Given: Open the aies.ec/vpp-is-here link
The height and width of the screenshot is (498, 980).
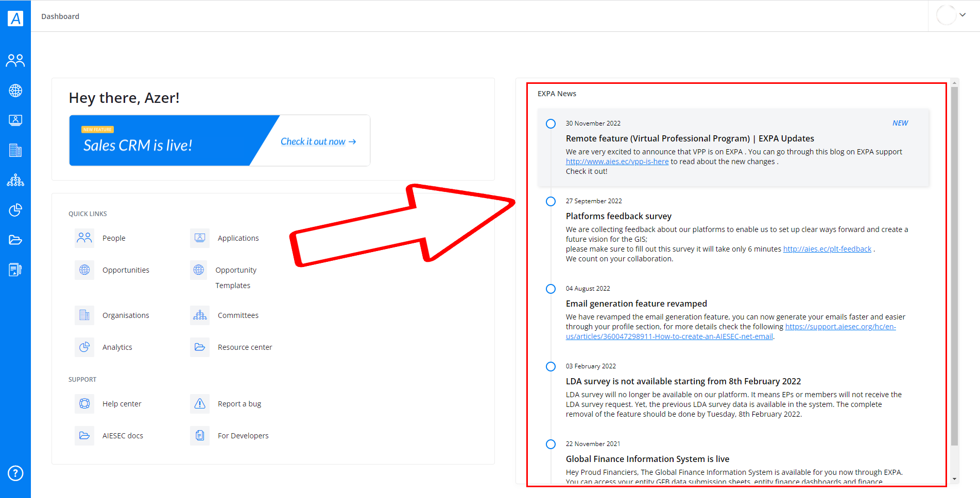Looking at the screenshot, I should [x=617, y=162].
